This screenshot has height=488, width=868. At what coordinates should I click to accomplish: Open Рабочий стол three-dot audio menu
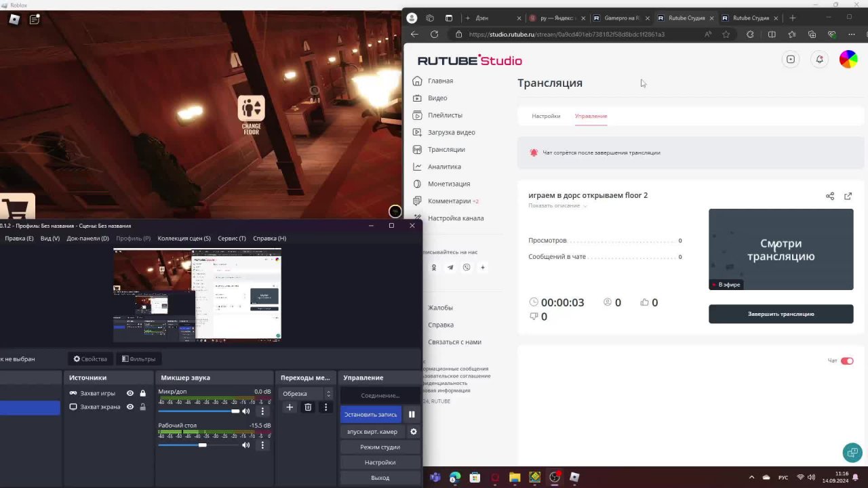coord(262,445)
